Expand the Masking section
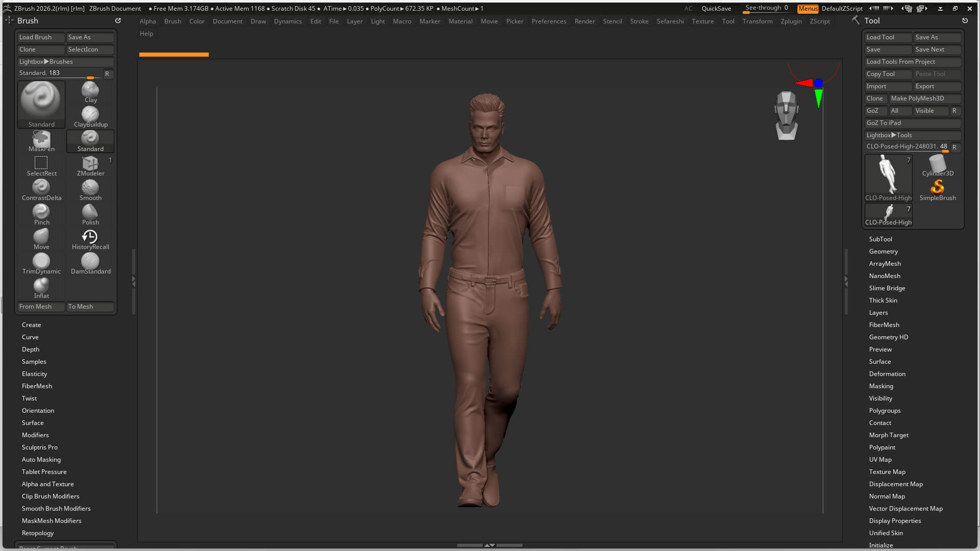Screen dimensions: 980x551 click(881, 386)
